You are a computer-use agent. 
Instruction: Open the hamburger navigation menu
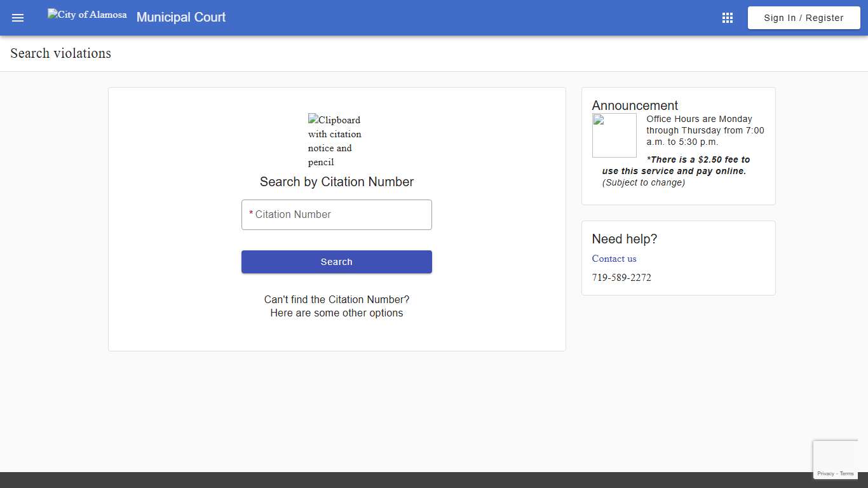click(17, 17)
